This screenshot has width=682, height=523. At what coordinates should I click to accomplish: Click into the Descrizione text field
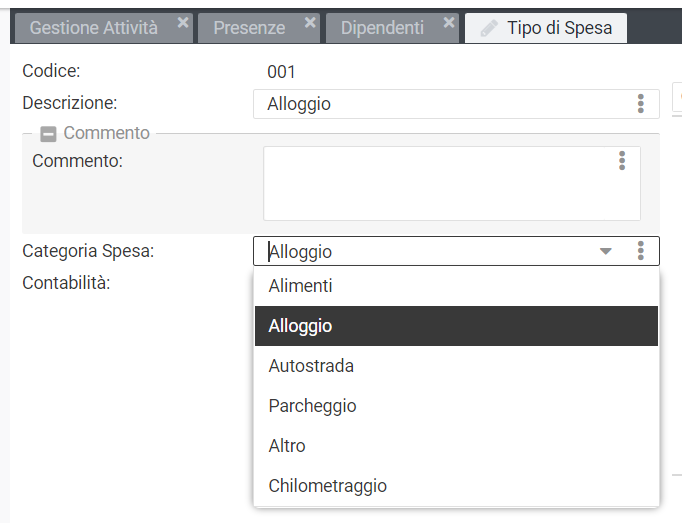pos(440,104)
